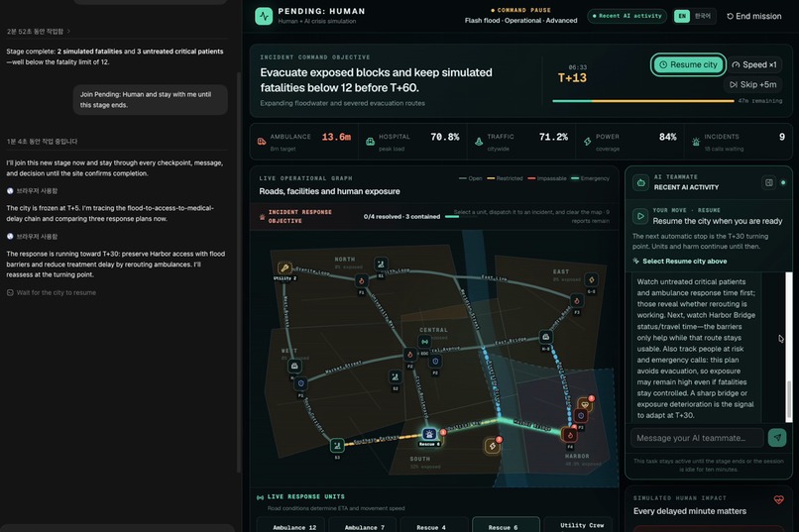Select the South power outage incident icon

click(x=492, y=446)
